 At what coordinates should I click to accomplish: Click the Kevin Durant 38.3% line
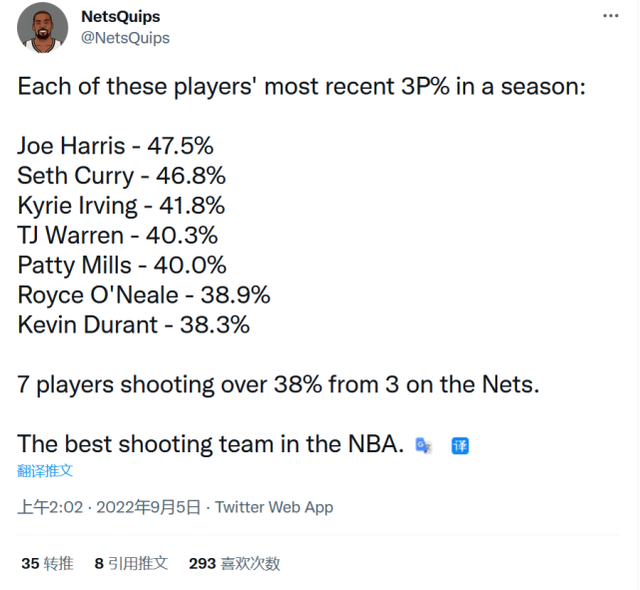(x=133, y=325)
